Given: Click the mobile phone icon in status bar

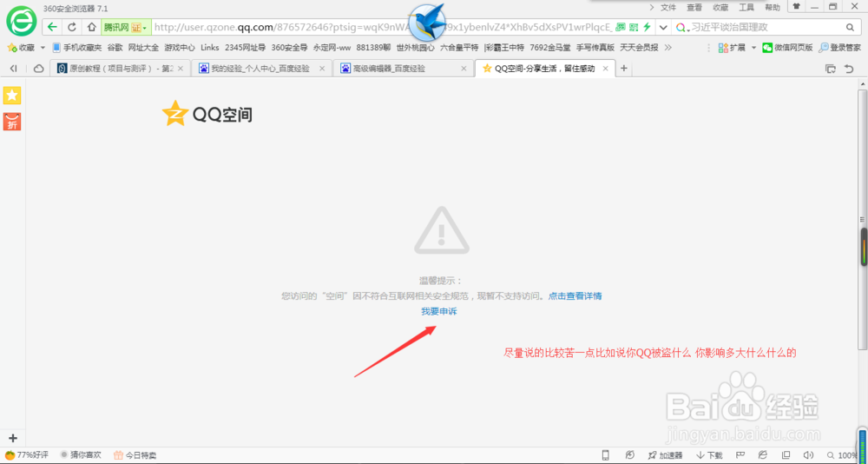Looking at the screenshot, I should coord(606,455).
